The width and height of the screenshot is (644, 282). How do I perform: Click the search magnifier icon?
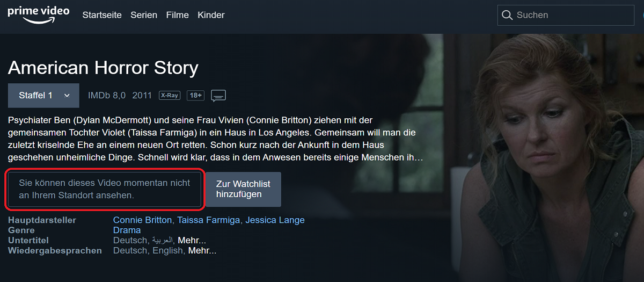pyautogui.click(x=507, y=16)
